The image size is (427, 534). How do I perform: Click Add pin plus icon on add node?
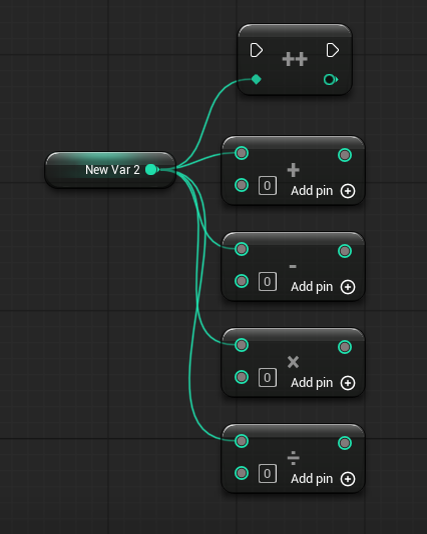pos(348,191)
